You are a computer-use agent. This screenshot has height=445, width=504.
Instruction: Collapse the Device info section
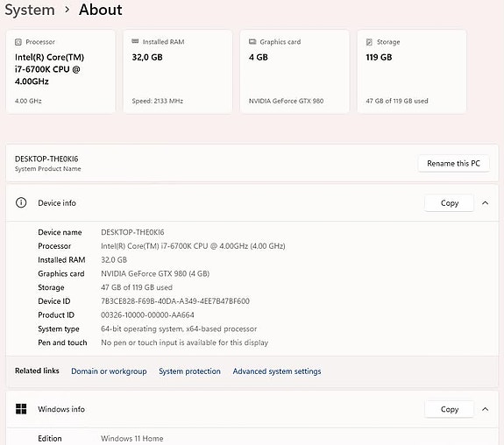pyautogui.click(x=486, y=202)
